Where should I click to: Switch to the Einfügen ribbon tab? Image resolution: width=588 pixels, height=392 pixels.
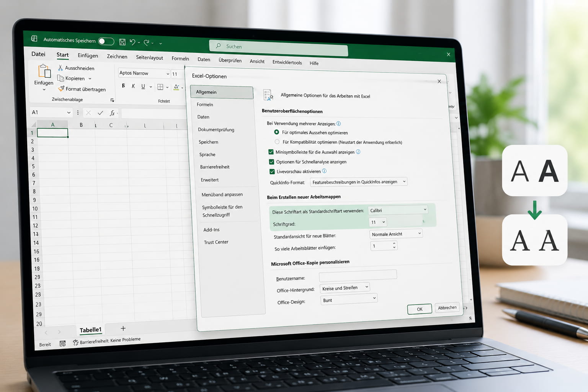88,56
